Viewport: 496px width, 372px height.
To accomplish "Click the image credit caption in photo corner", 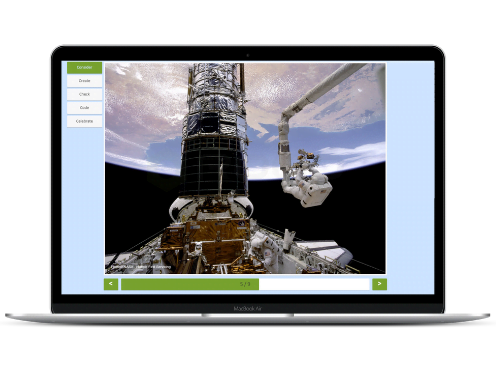I will [141, 267].
